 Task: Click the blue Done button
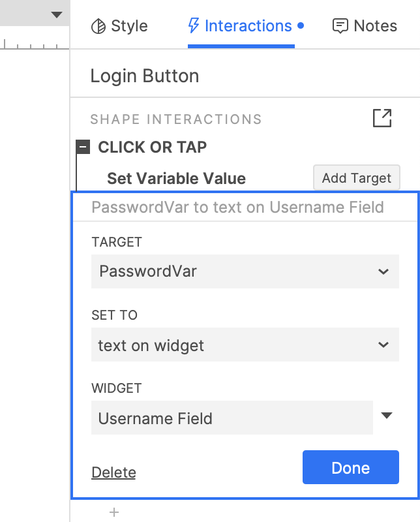350,467
